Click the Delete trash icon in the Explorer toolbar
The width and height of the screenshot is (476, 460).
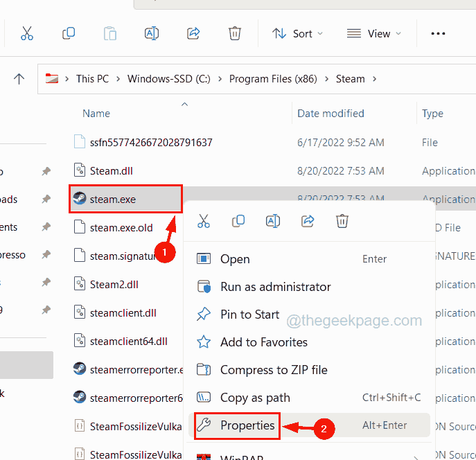(x=235, y=33)
